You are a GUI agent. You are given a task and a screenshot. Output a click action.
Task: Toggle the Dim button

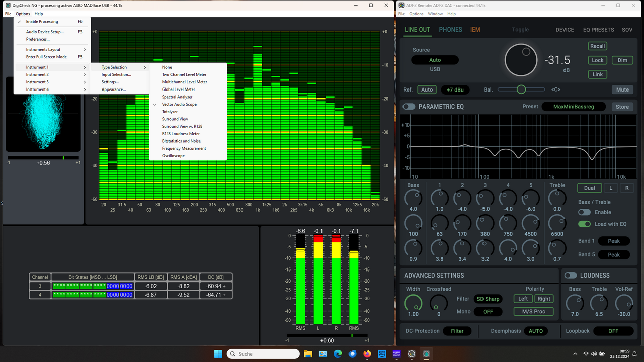point(622,60)
